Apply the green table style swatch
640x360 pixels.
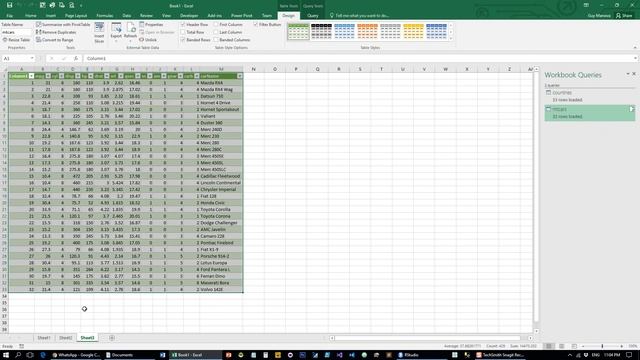pos(298,31)
